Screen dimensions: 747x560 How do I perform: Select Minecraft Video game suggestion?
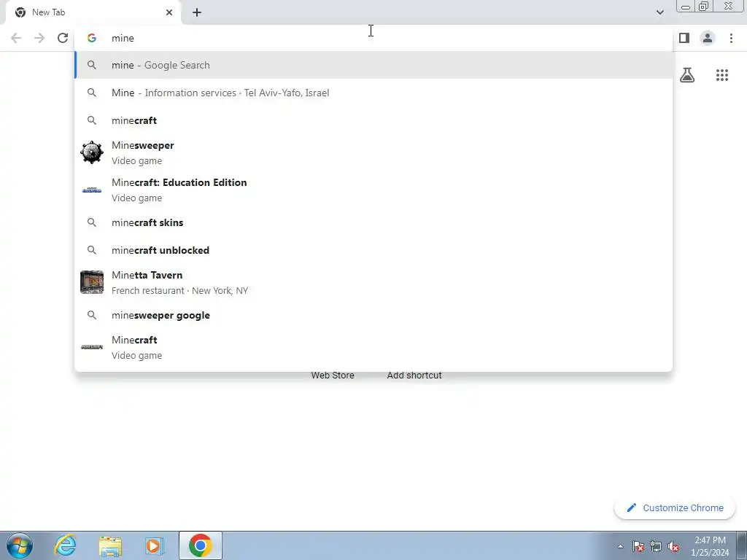coord(373,348)
